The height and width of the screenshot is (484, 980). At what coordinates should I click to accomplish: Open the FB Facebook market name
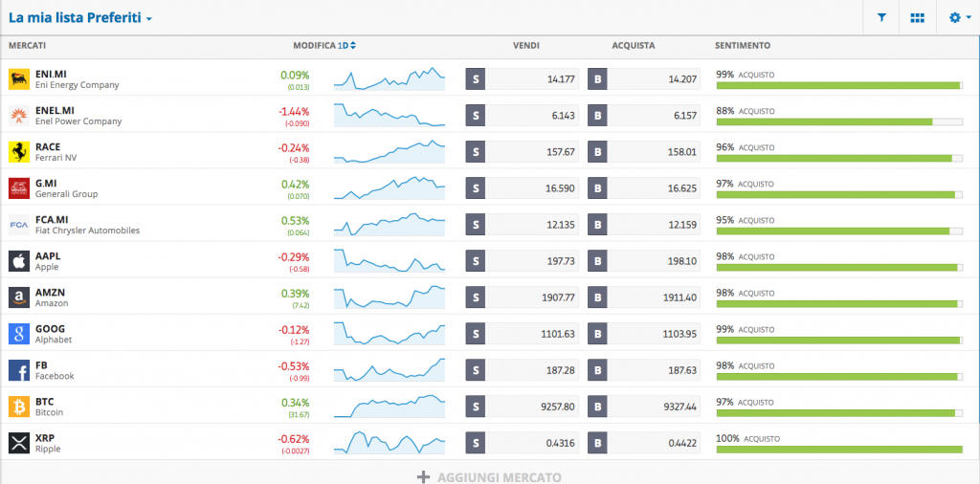pyautogui.click(x=55, y=370)
